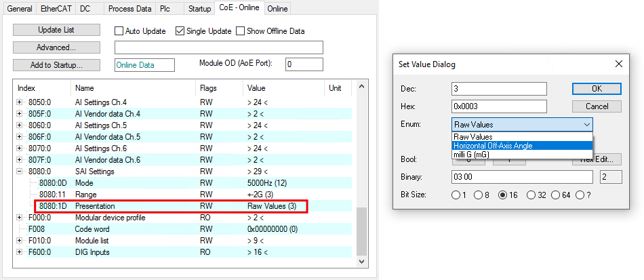Click the Value column header
This screenshot has height=280, width=644.
(284, 88)
